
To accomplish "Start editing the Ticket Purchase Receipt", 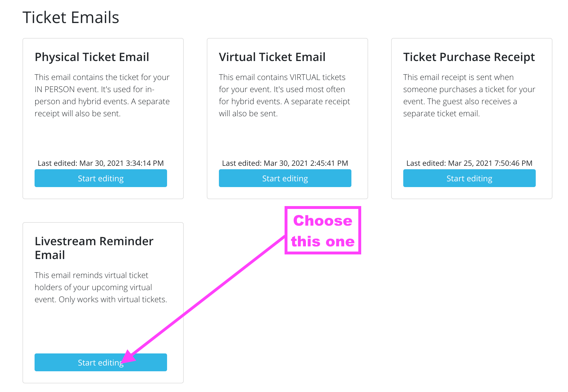I will click(x=469, y=178).
